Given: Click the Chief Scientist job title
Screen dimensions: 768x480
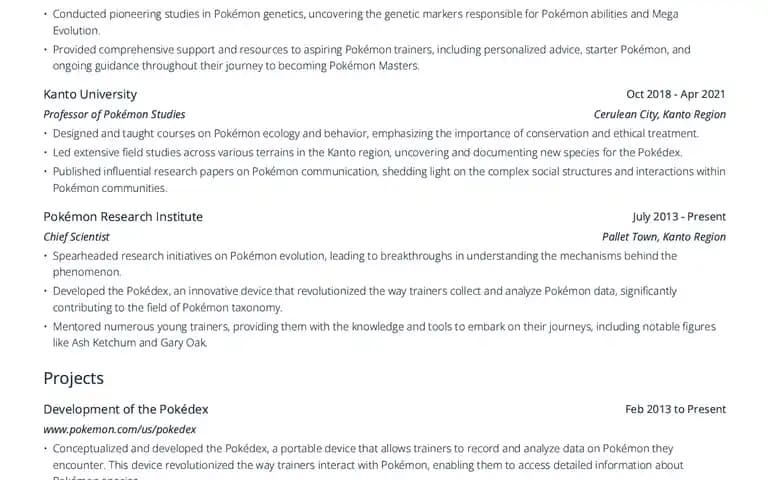Looking at the screenshot, I should [x=76, y=237].
